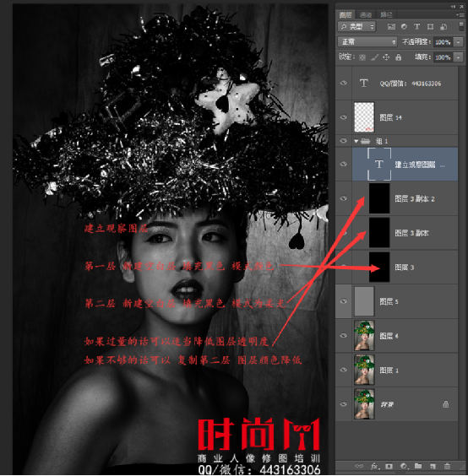The width and height of the screenshot is (468, 476).
Task: Toggle visibility of 图层 5
Action: [x=344, y=301]
